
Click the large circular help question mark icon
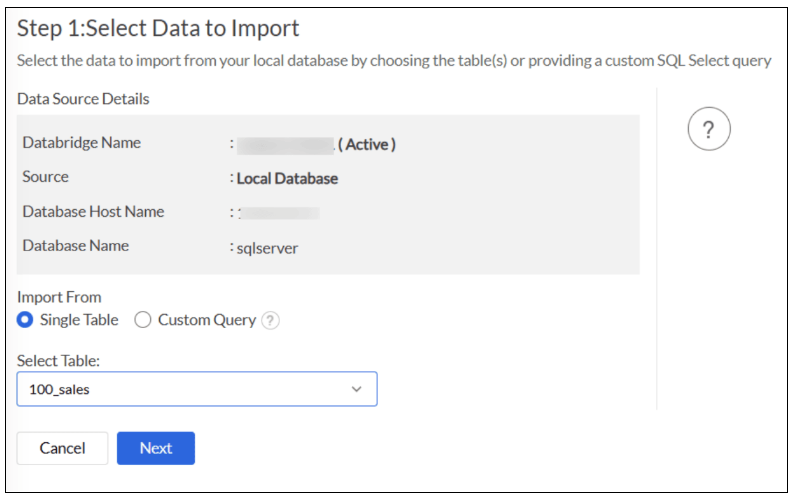709,129
